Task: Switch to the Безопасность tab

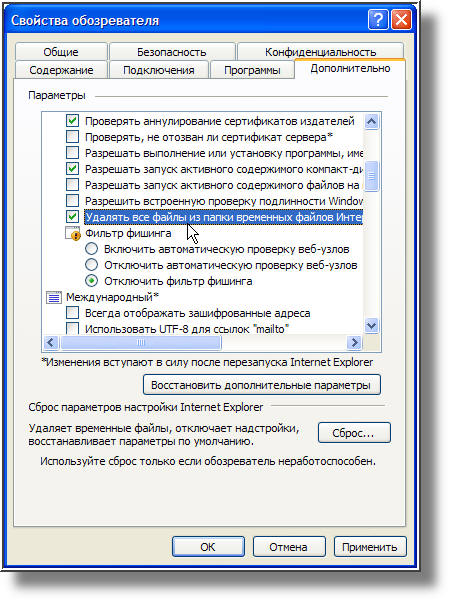Action: (x=172, y=52)
